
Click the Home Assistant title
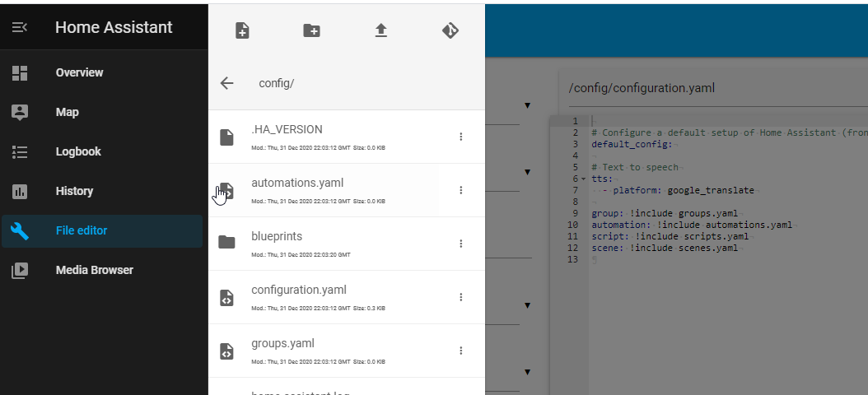coord(114,27)
